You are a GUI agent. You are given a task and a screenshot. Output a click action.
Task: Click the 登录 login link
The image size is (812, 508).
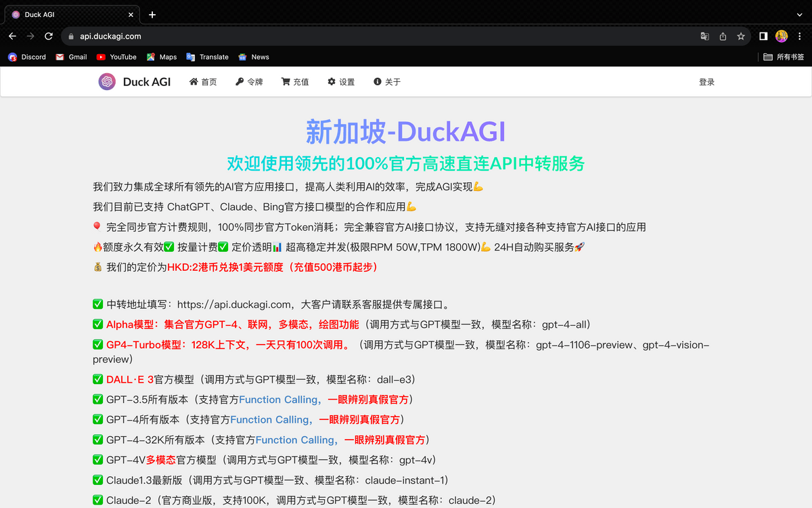click(x=706, y=81)
